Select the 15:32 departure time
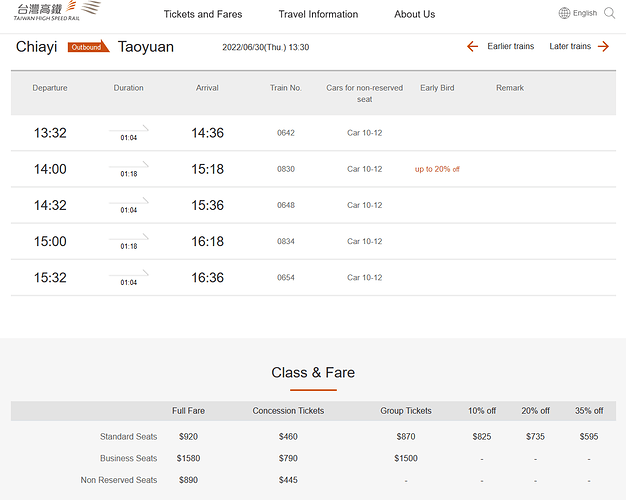Viewport: 626px width, 500px height. pyautogui.click(x=50, y=278)
